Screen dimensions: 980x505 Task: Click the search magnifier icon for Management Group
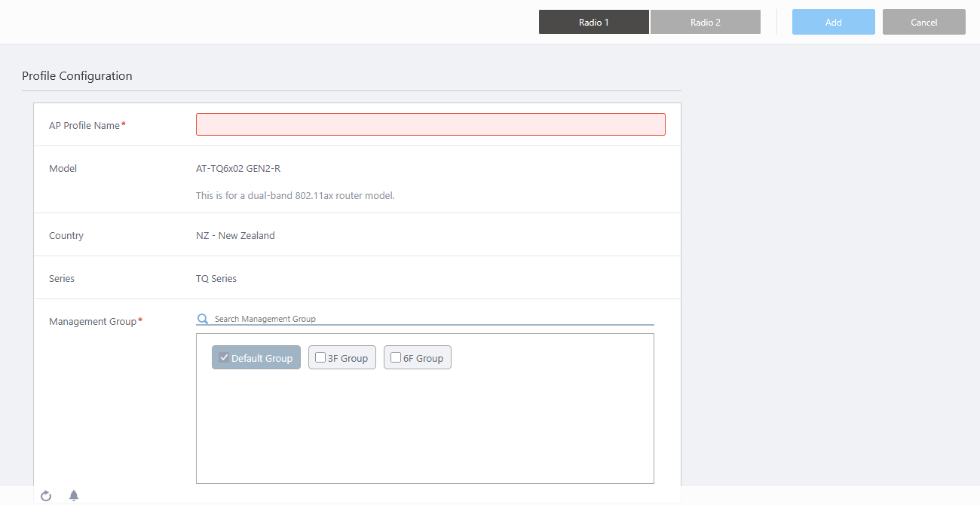202,319
